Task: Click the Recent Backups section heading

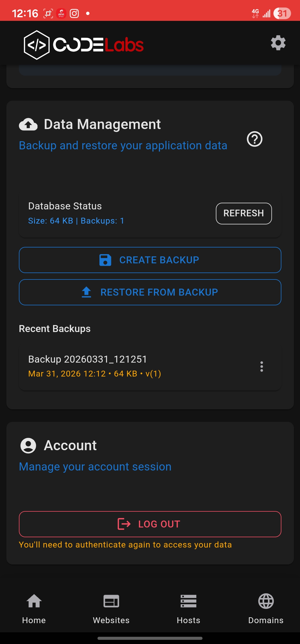Action: coord(54,328)
